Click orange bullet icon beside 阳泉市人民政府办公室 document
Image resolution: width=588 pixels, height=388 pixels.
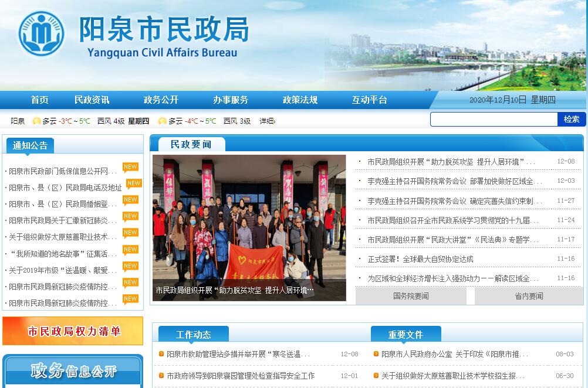[x=376, y=354]
